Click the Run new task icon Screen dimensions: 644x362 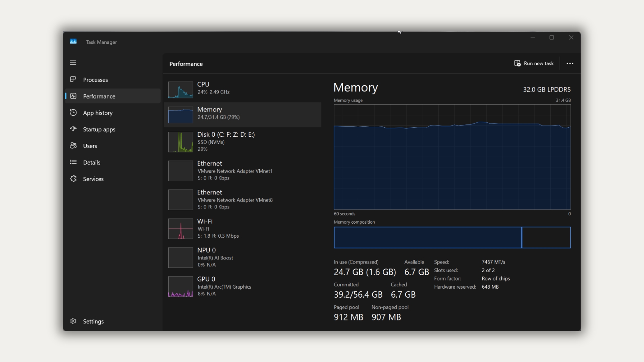pyautogui.click(x=517, y=63)
